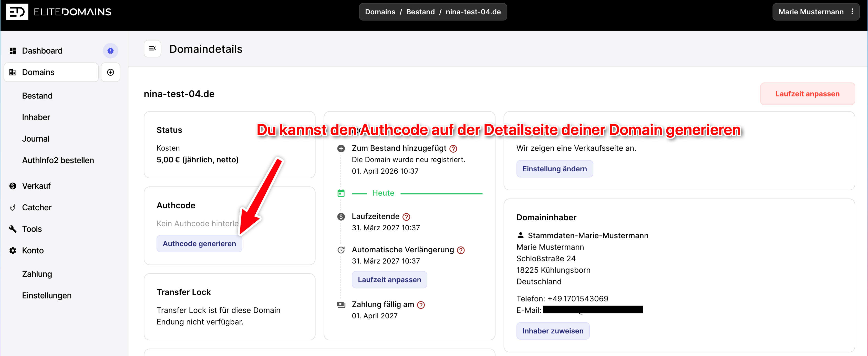Click the Stammdaten-Marie-Mustermann contact name

pyautogui.click(x=588, y=235)
